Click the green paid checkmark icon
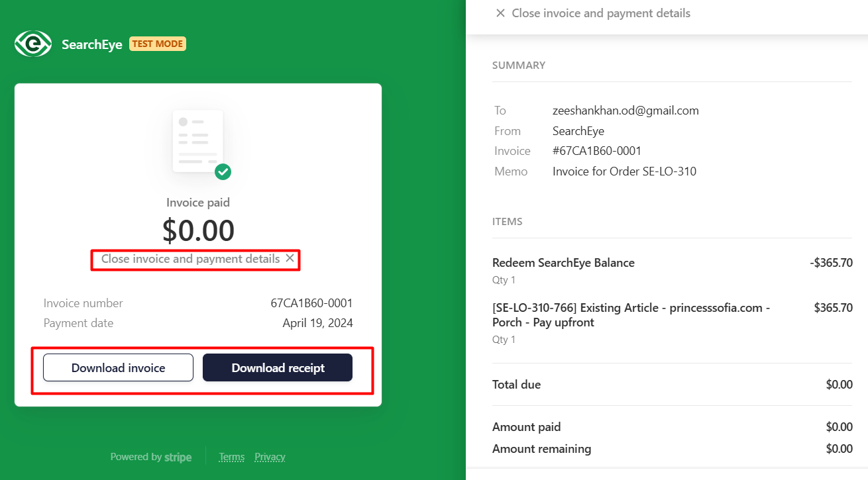This screenshot has height=480, width=868. click(x=223, y=172)
